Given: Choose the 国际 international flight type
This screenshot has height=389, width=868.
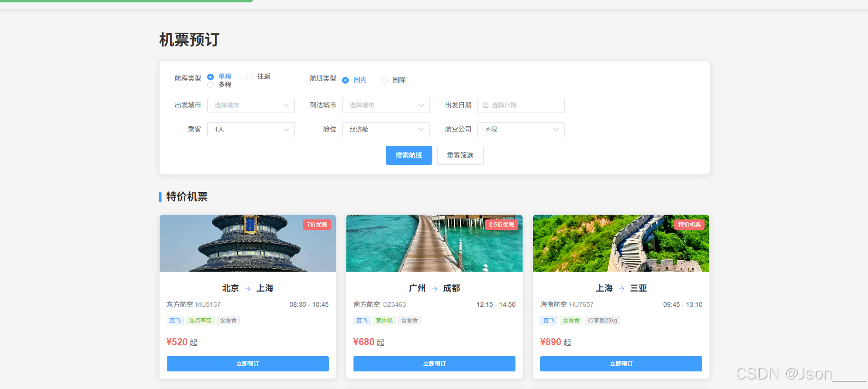Looking at the screenshot, I should (393, 80).
